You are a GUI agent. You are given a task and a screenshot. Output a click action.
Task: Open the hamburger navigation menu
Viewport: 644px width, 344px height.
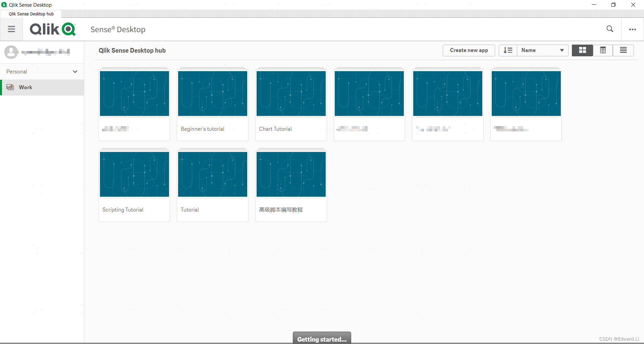tap(11, 29)
